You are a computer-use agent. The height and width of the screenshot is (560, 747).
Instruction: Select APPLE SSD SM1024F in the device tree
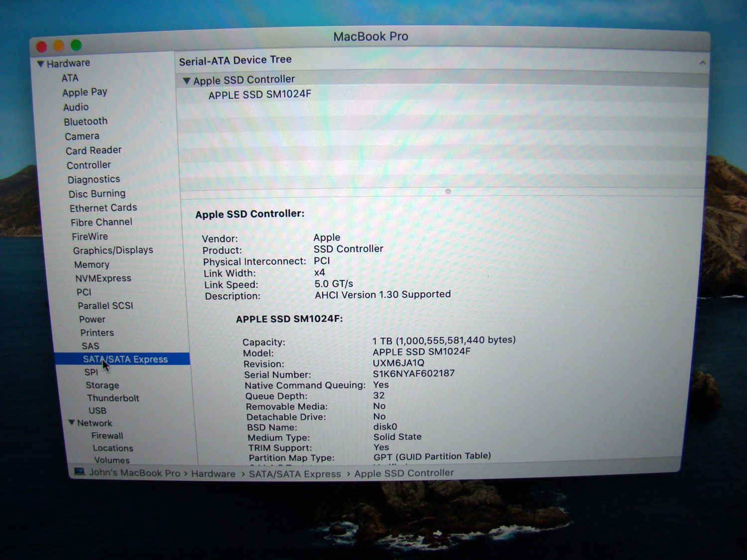click(259, 95)
